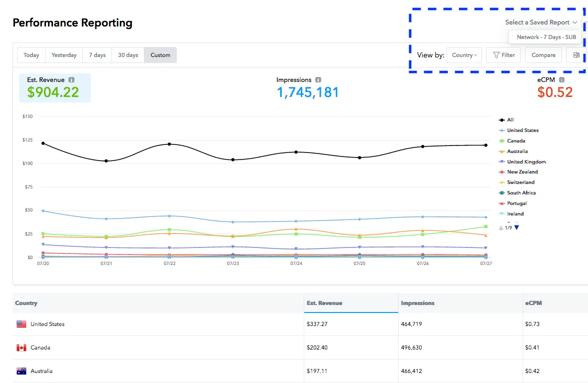Click the 496,630 impressions cell
This screenshot has width=588, height=383.
[411, 347]
